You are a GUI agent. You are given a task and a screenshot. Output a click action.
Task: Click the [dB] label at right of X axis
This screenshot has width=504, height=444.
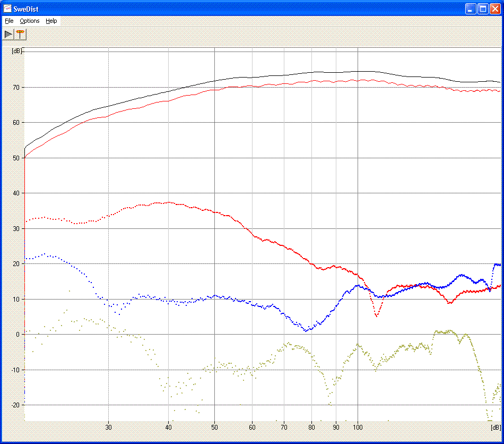496,427
